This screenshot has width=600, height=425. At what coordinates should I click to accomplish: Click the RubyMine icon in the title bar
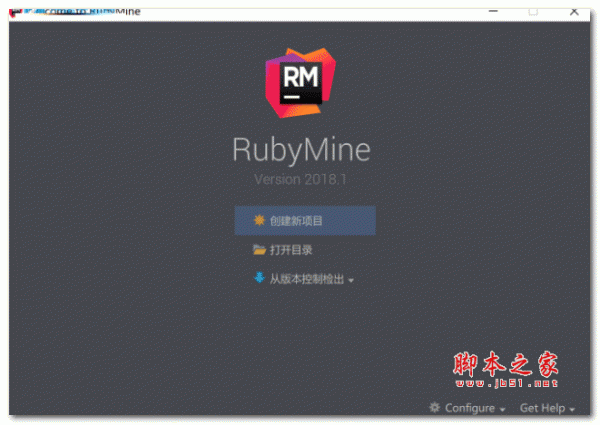pos(15,13)
